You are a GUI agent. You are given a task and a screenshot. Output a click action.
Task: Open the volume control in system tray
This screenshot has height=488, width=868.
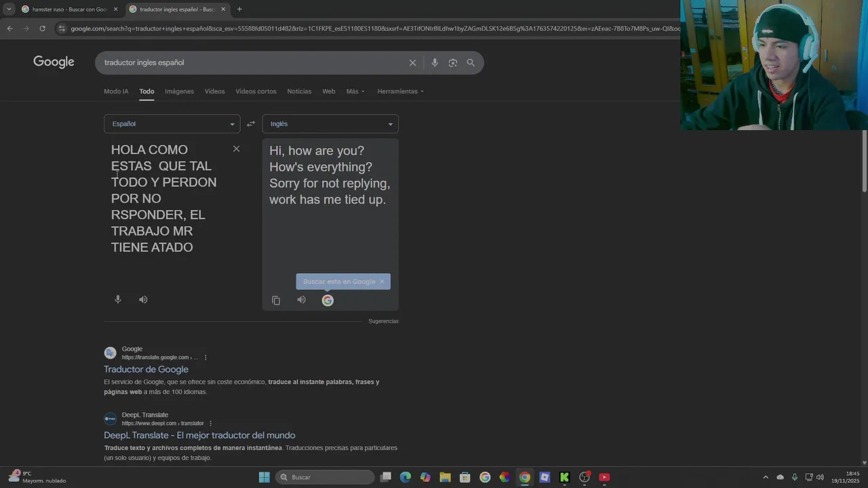[x=820, y=477]
